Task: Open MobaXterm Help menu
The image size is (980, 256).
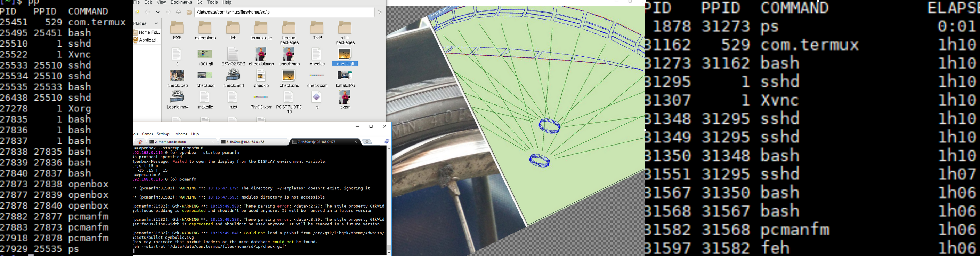Action: (x=195, y=134)
